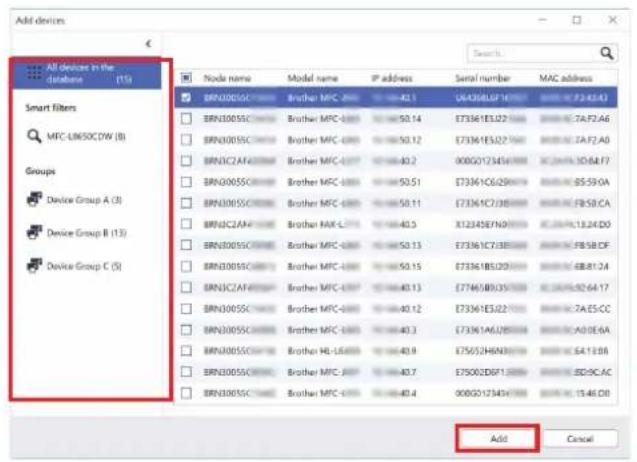Screen dimensions: 637x462
Task: Check the device with IP ending 40.2
Action: coord(186,161)
